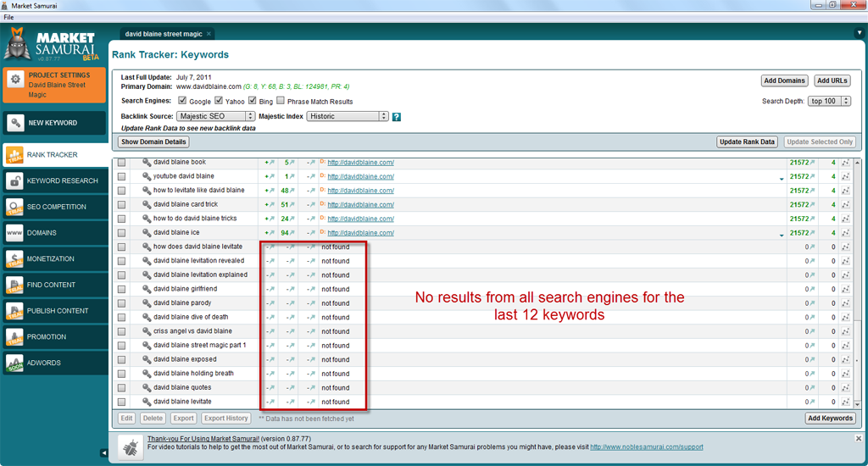This screenshot has width=868, height=466.
Task: Click the Delete button
Action: pyautogui.click(x=153, y=419)
